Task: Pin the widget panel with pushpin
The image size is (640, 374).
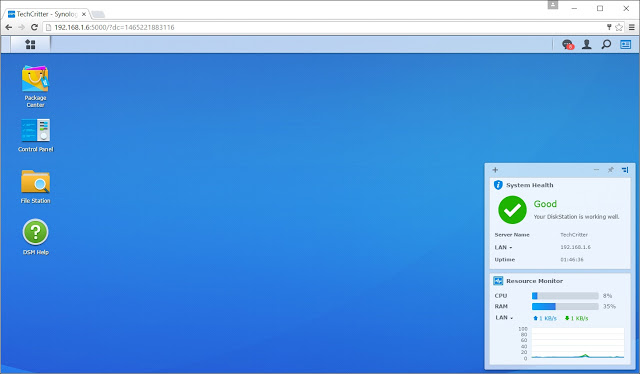Action: pyautogui.click(x=611, y=170)
